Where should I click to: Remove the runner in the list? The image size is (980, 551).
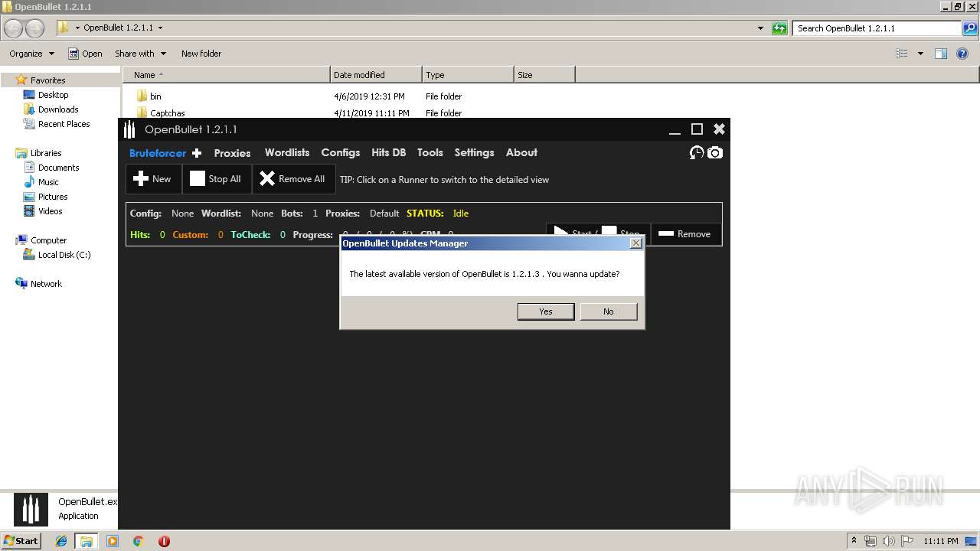point(685,234)
